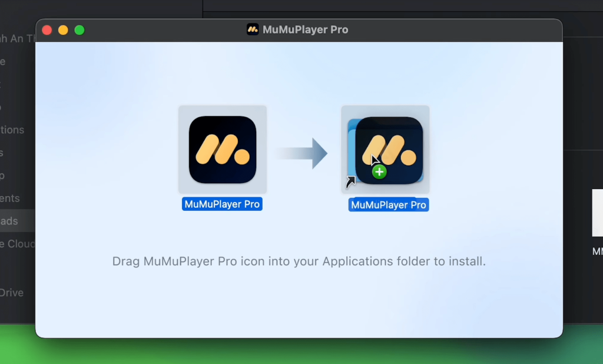Zoom the installer window with green button
Image resolution: width=603 pixels, height=364 pixels.
[x=79, y=30]
